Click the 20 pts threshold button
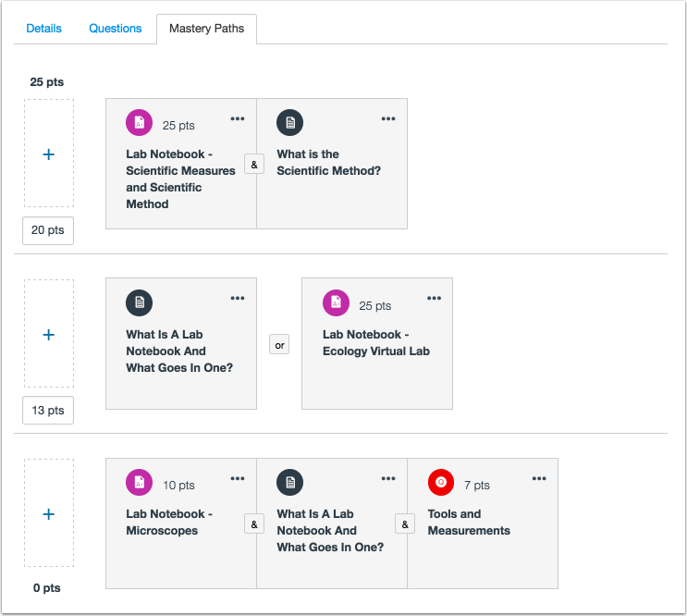This screenshot has width=687, height=616. click(x=48, y=230)
